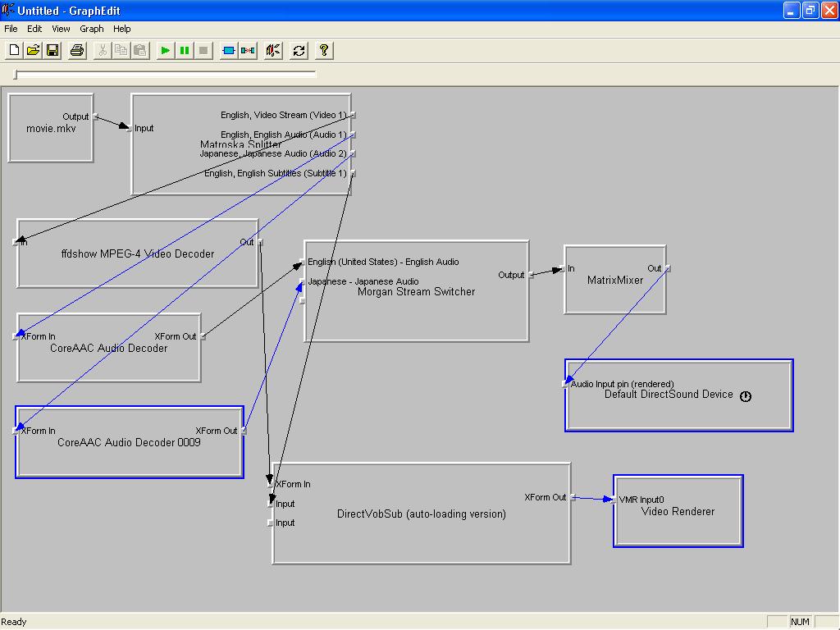Image resolution: width=840 pixels, height=630 pixels.
Task: Click the Ready status bar text
Action: coord(14,622)
